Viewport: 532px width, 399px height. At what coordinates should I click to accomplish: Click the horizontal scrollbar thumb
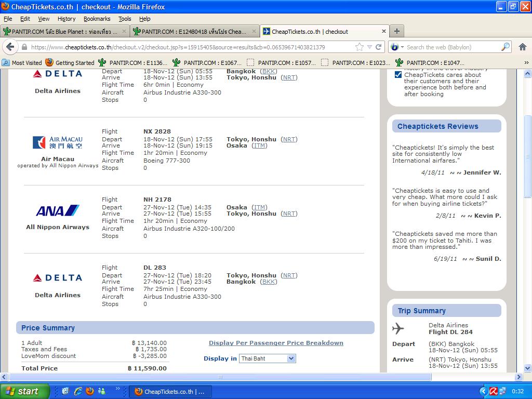tap(220, 377)
